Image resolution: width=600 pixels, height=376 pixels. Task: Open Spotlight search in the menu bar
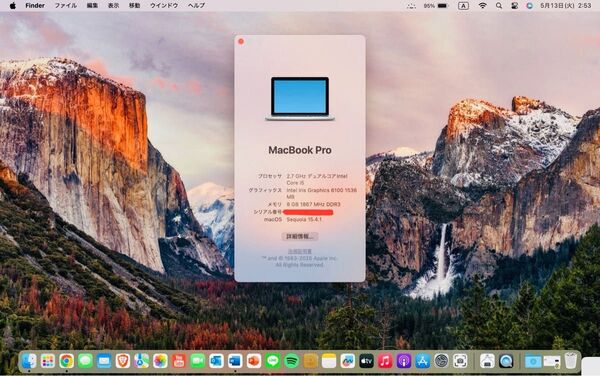(x=499, y=6)
